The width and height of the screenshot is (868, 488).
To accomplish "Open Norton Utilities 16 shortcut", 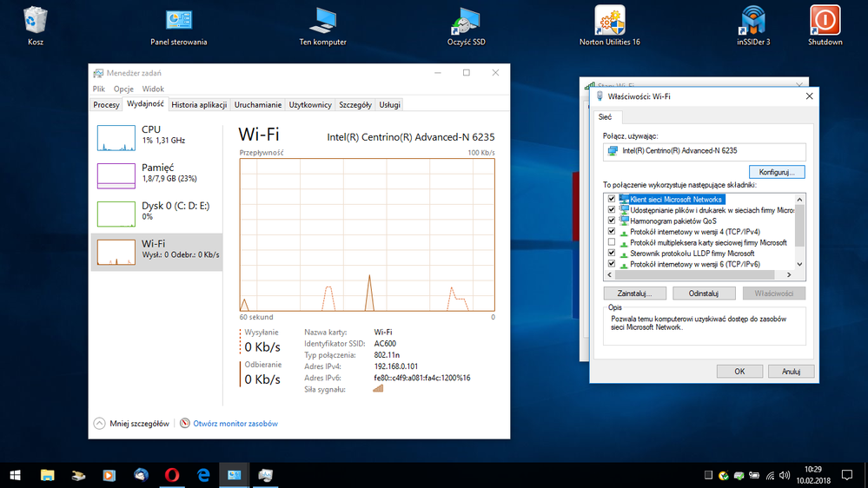I will pyautogui.click(x=609, y=21).
